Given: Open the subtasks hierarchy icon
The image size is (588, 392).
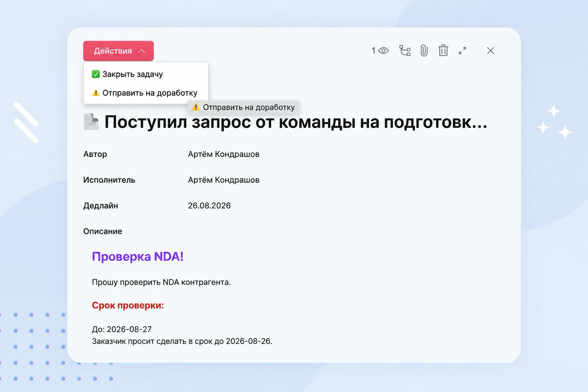Looking at the screenshot, I should click(x=405, y=50).
